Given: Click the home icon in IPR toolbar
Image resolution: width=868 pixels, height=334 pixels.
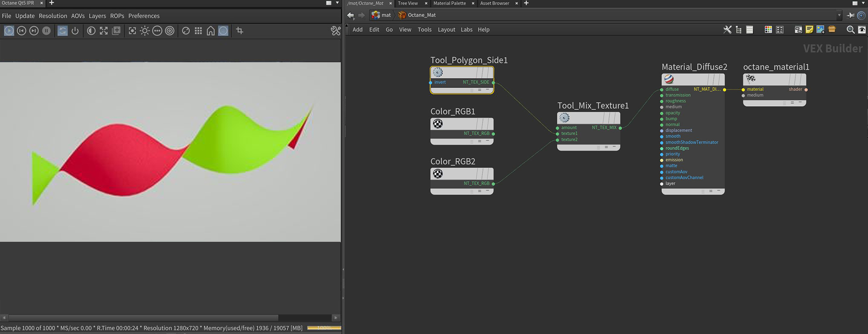Looking at the screenshot, I should pyautogui.click(x=210, y=31).
